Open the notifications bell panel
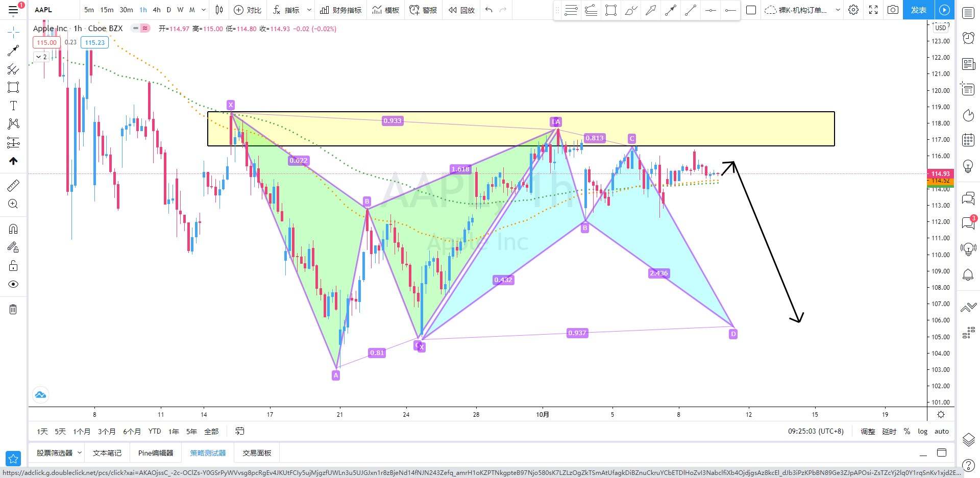The width and height of the screenshot is (980, 478). 968,275
